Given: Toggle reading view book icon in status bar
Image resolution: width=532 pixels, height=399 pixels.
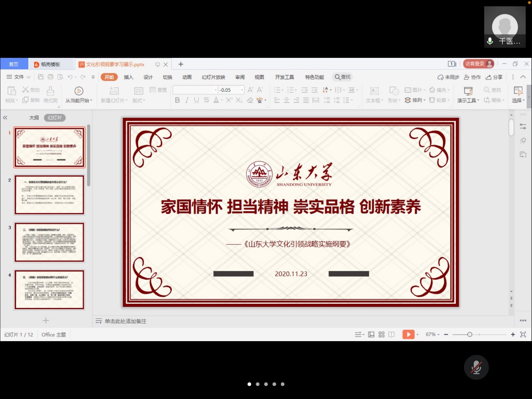Looking at the screenshot, I should [x=392, y=334].
